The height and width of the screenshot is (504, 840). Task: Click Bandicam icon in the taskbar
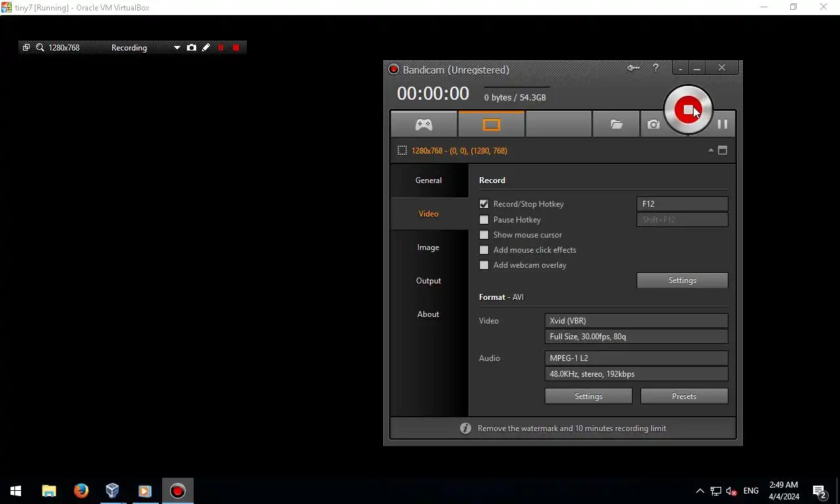pyautogui.click(x=177, y=491)
